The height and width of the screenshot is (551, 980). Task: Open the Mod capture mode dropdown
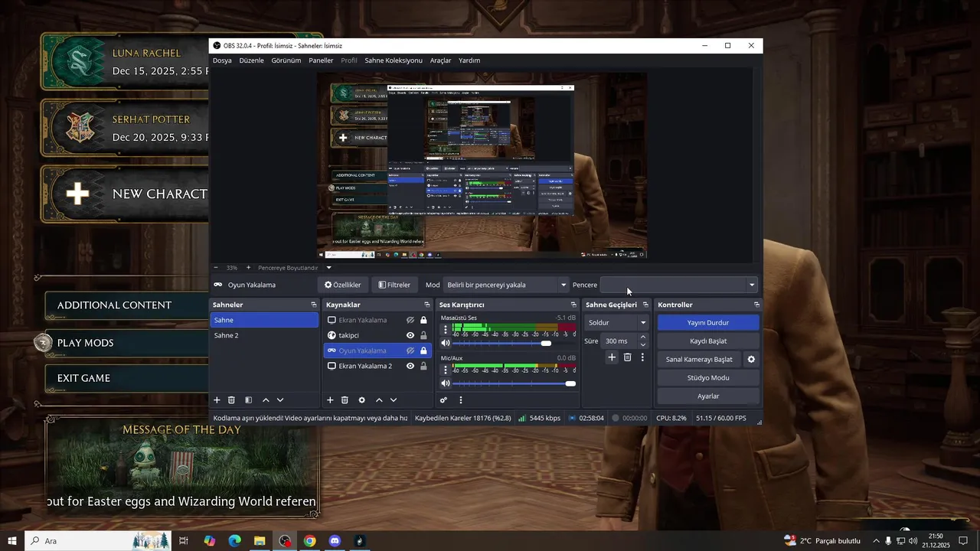507,285
